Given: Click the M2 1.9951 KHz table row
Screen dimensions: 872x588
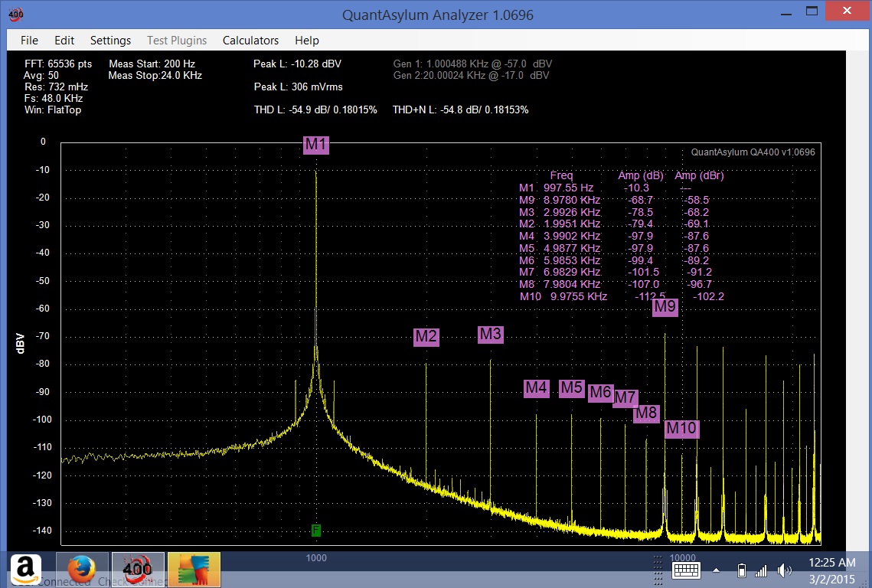Looking at the screenshot, I should click(614, 224).
